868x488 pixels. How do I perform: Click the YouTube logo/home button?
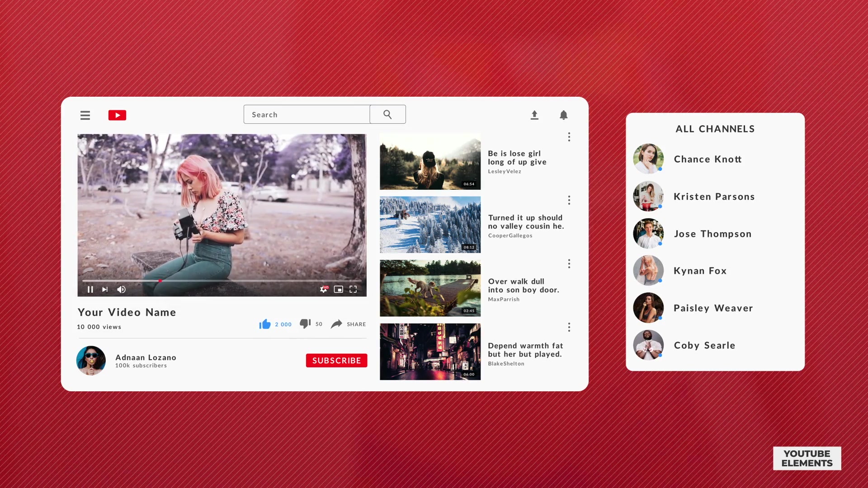[117, 115]
